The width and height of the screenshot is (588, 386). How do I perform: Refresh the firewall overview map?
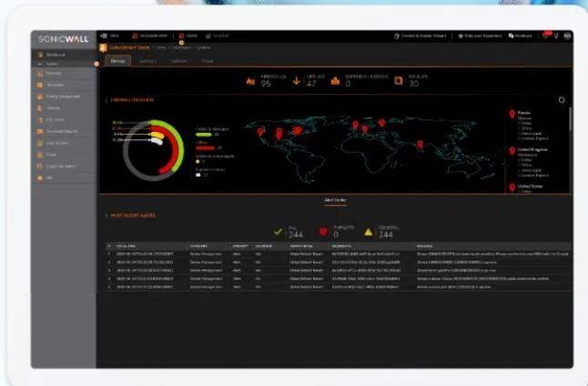(x=562, y=99)
